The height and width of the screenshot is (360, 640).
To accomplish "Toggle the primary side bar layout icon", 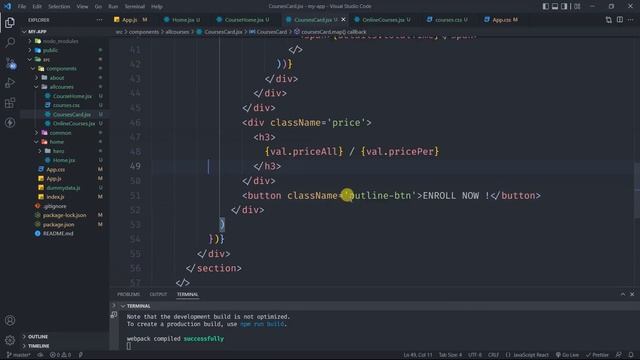I will [x=546, y=6].
